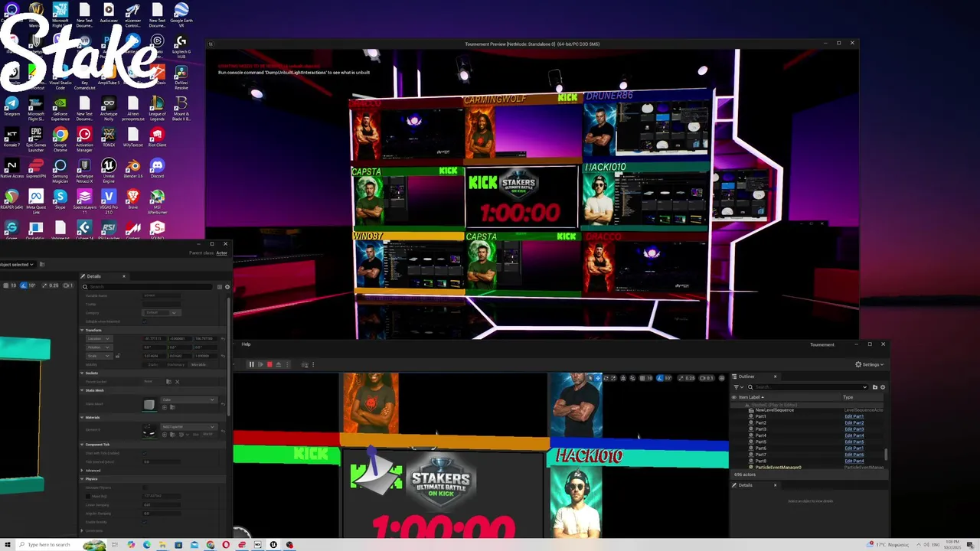Screen dimensions: 980x551
Task: Select the Outliner tab
Action: pos(746,377)
